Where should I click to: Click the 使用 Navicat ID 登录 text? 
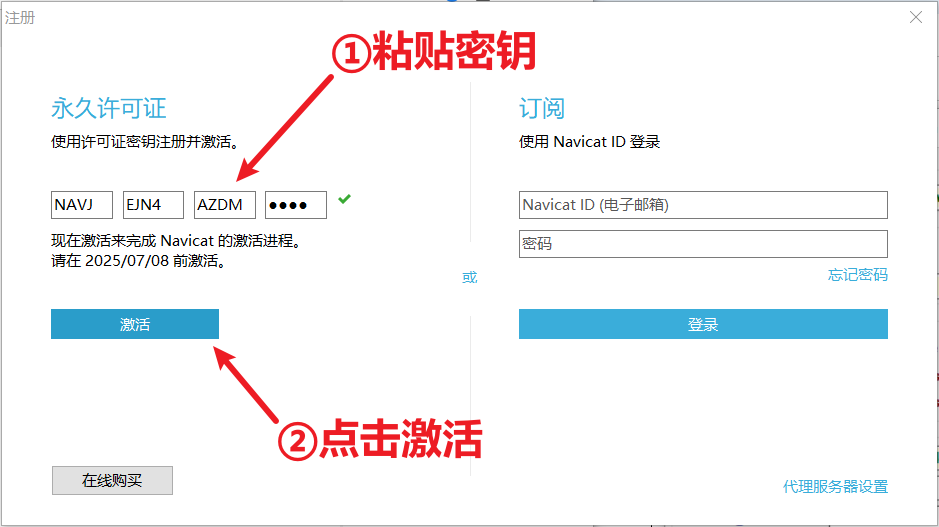point(589,142)
